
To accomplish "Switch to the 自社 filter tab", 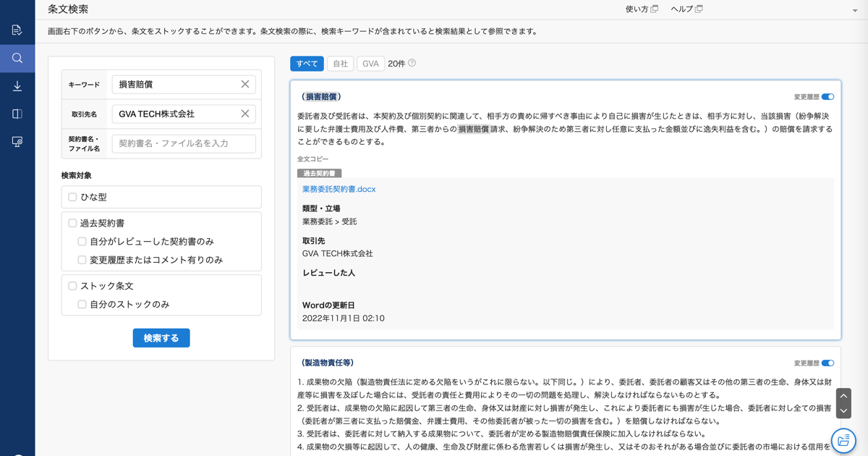I will click(340, 64).
